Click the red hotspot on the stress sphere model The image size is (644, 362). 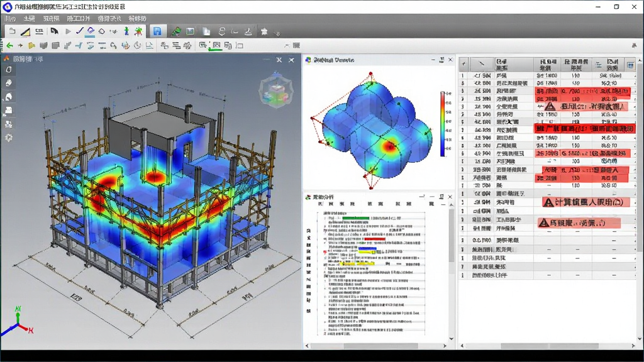[389, 145]
